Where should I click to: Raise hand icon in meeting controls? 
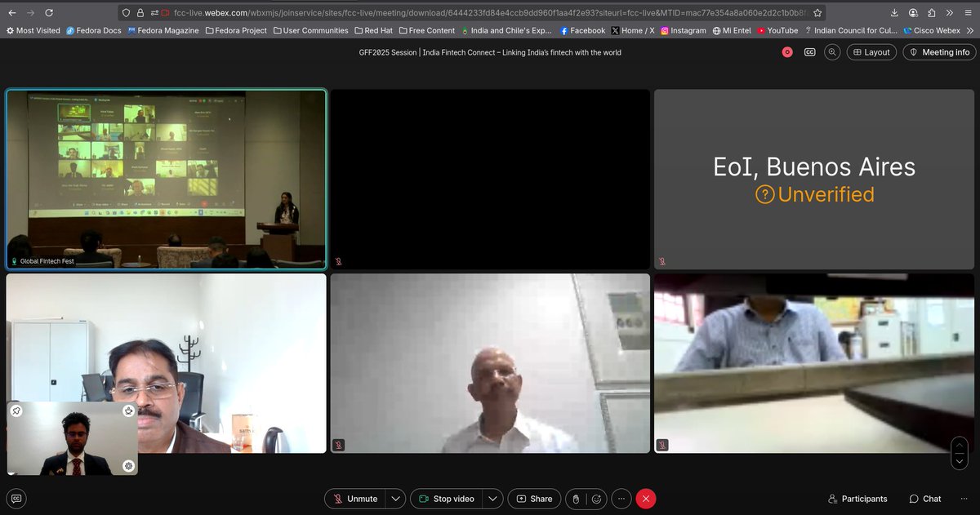575,499
